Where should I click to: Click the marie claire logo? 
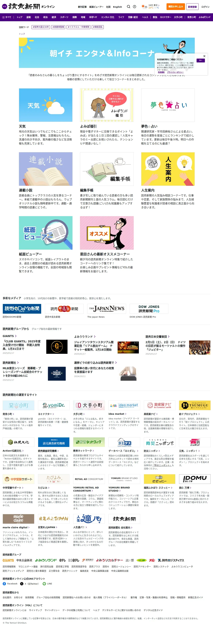(x=18, y=519)
